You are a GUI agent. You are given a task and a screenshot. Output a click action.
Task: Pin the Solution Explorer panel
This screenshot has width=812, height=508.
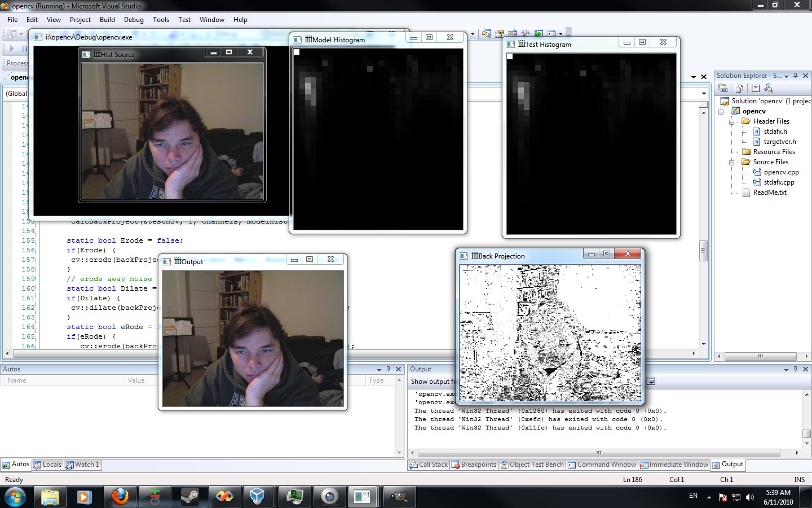tap(796, 75)
